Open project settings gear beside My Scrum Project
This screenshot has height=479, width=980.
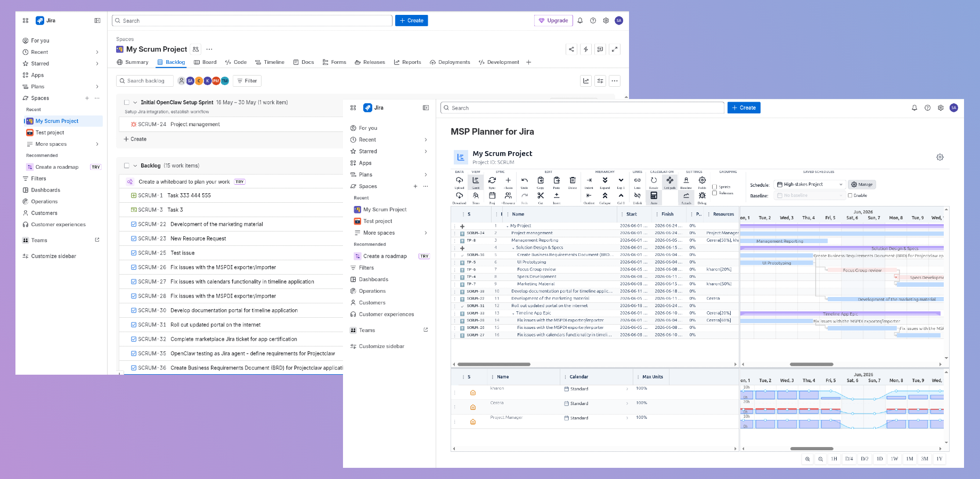[x=940, y=157]
